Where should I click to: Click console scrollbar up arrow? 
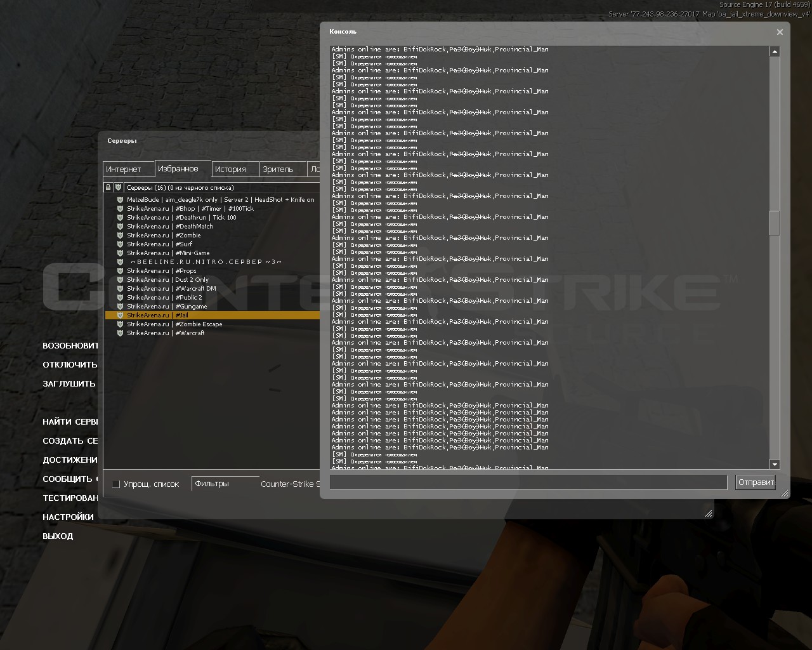point(775,51)
